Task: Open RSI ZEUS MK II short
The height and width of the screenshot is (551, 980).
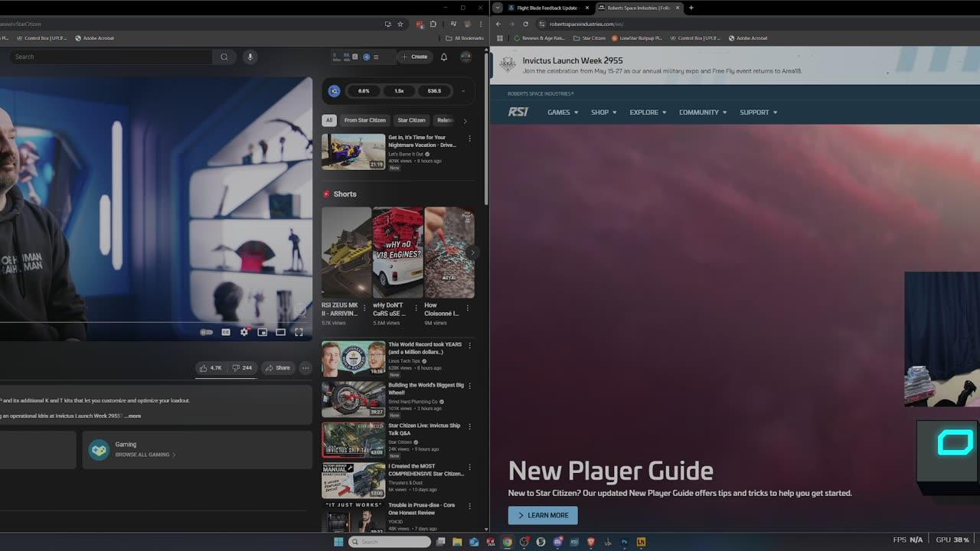Action: [x=346, y=252]
